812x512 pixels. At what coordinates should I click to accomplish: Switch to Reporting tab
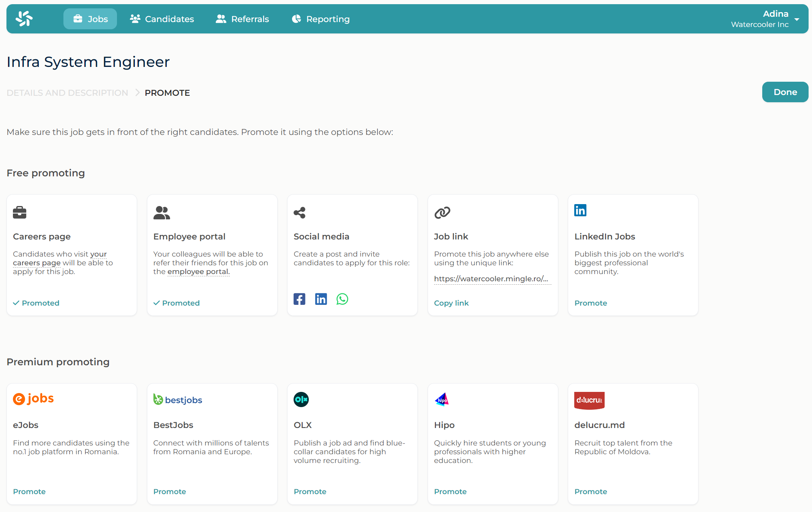point(321,19)
